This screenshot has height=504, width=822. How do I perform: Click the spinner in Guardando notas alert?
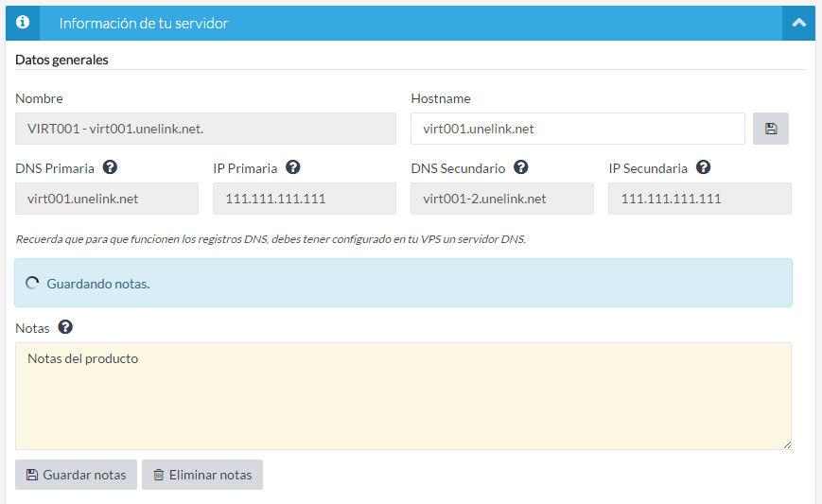(32, 283)
